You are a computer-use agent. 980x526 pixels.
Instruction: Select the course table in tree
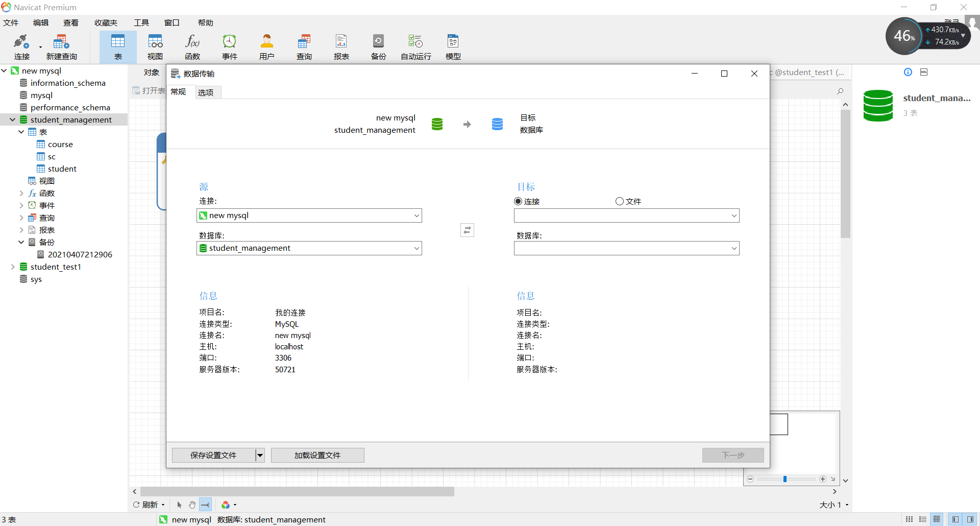pyautogui.click(x=60, y=144)
